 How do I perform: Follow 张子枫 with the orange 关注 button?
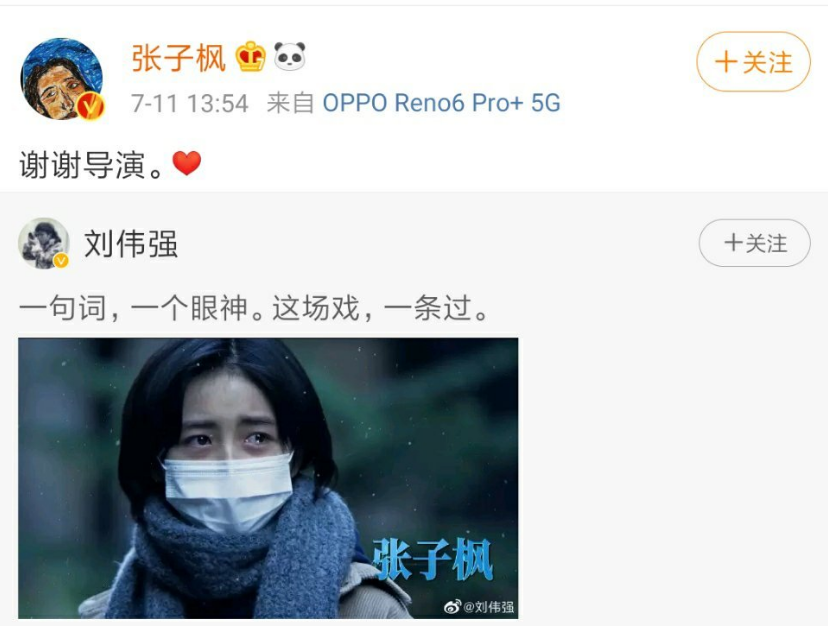pos(753,62)
